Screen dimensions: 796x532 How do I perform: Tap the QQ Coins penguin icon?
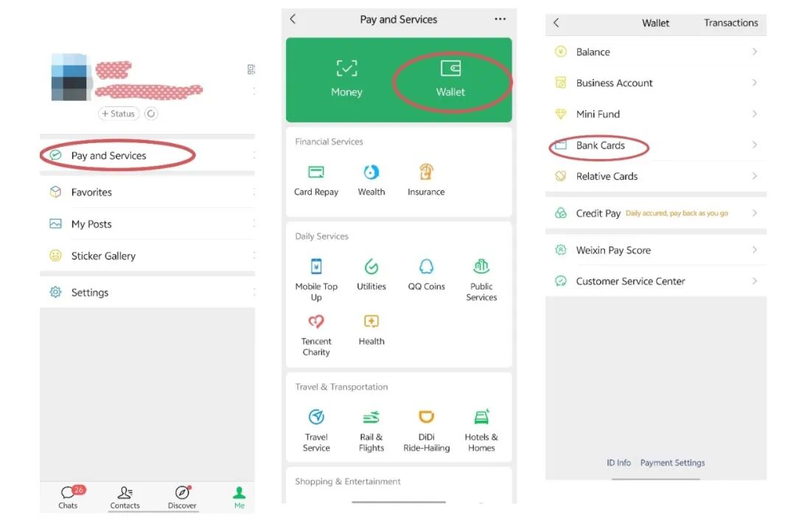coord(427,267)
